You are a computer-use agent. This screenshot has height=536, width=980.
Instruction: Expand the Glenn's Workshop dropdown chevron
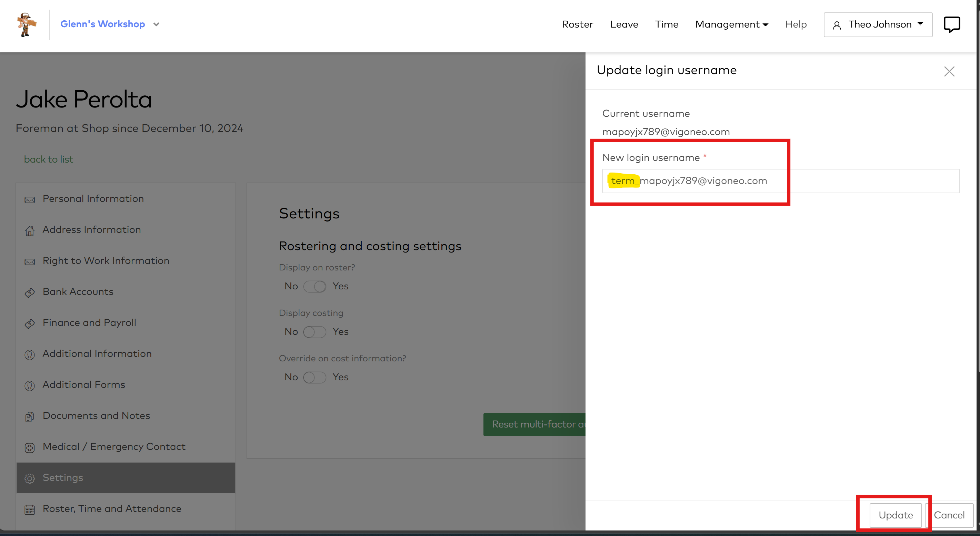tap(156, 24)
